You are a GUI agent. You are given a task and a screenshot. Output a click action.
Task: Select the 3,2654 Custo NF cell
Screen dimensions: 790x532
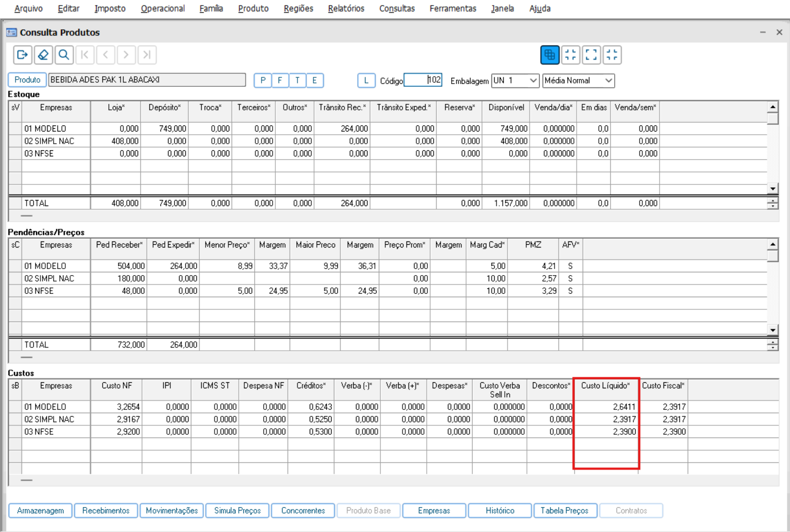pos(116,407)
